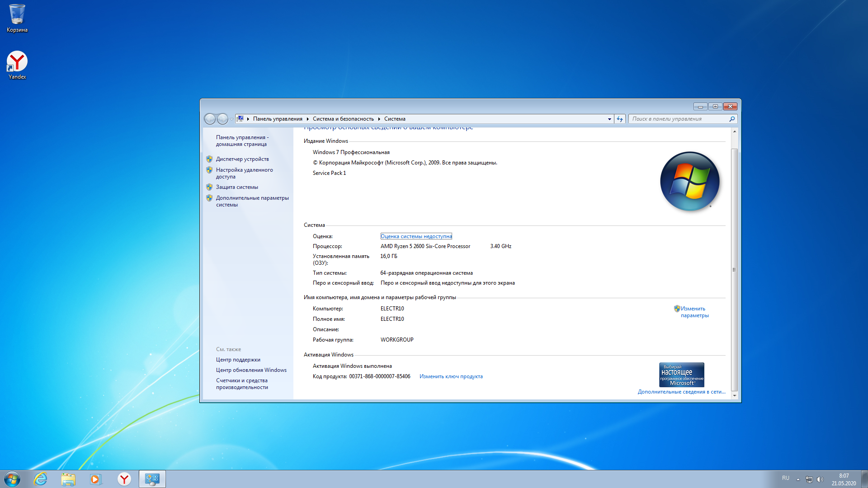This screenshot has height=488, width=868.
Task: Expand the arrow after Панель управления breadcrumb
Action: click(307, 119)
